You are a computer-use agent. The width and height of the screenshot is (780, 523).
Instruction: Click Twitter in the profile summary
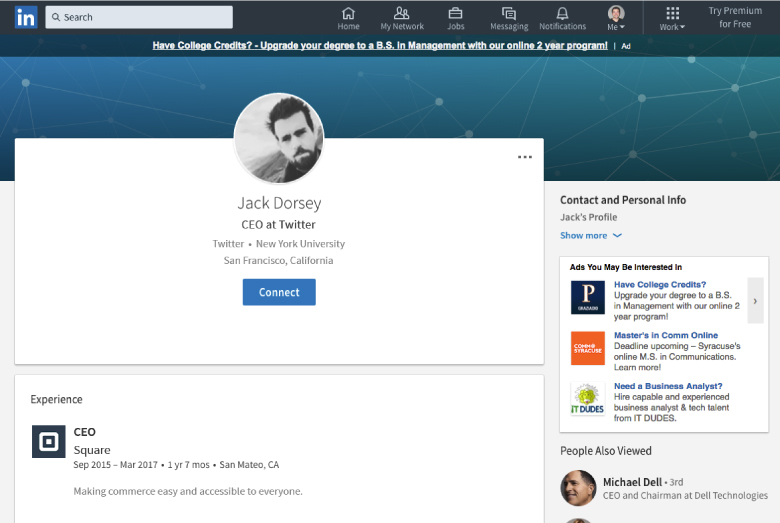228,244
